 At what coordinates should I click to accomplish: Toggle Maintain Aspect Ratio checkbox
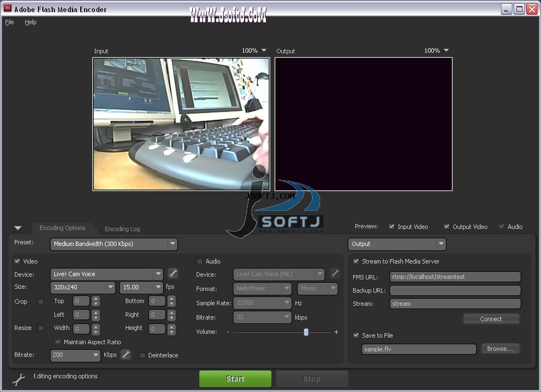pos(58,341)
